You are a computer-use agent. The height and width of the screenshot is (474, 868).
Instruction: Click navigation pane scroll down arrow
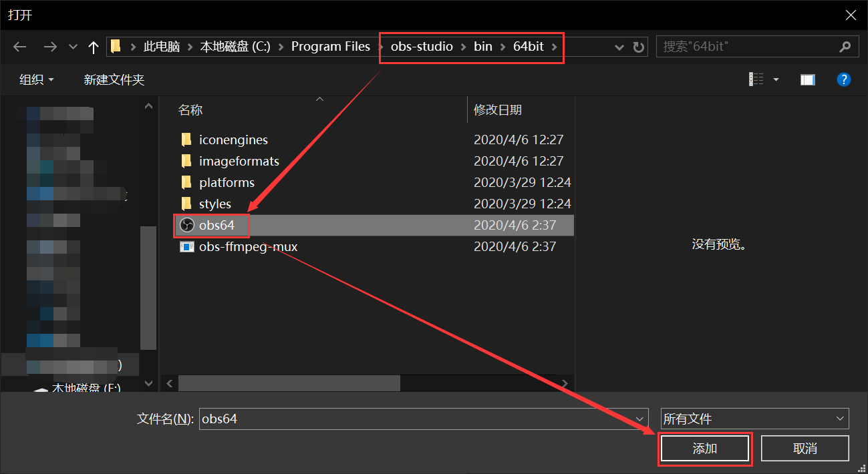(x=149, y=383)
